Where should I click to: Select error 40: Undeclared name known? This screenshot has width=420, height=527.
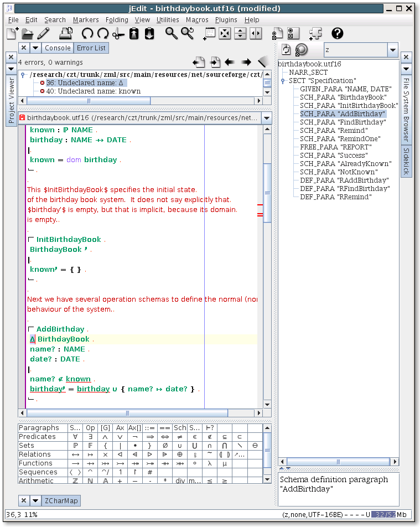(94, 91)
